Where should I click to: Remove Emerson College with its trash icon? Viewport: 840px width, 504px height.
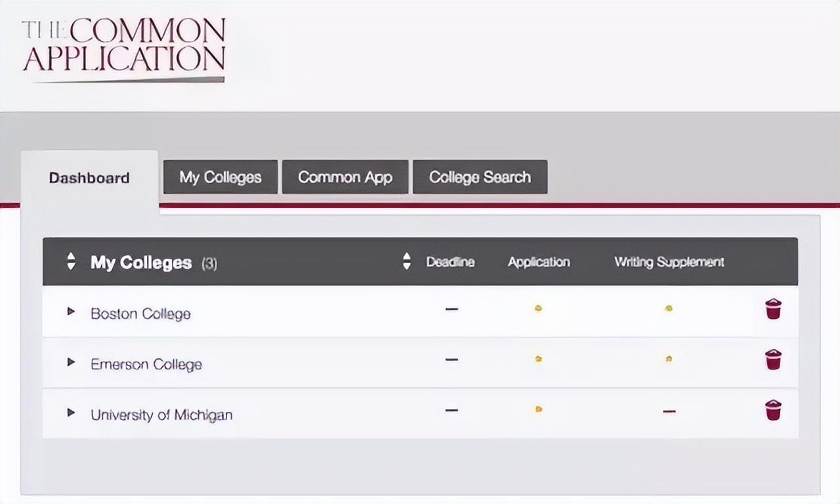tap(774, 360)
